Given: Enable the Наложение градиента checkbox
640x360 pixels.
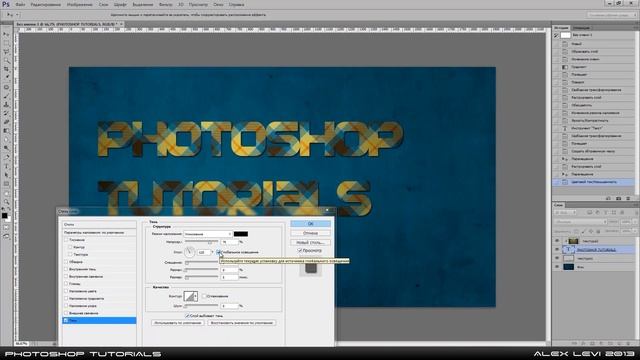Looking at the screenshot, I should pos(66,298).
